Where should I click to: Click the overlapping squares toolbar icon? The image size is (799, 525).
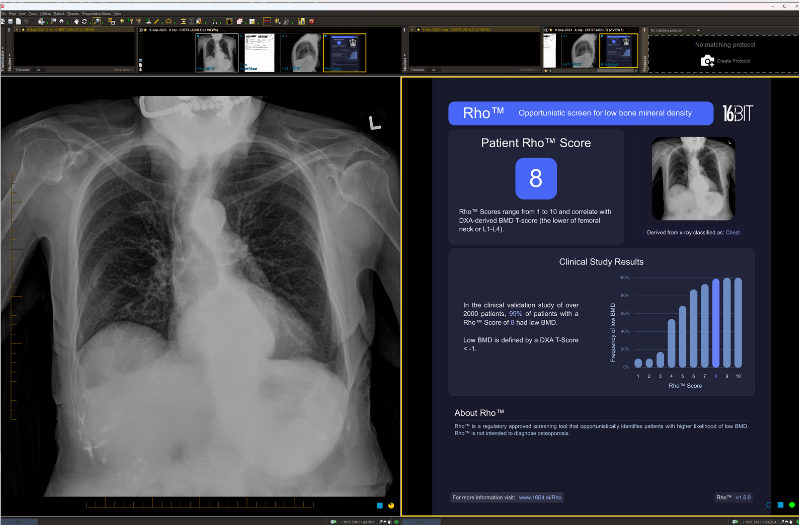coord(112,21)
